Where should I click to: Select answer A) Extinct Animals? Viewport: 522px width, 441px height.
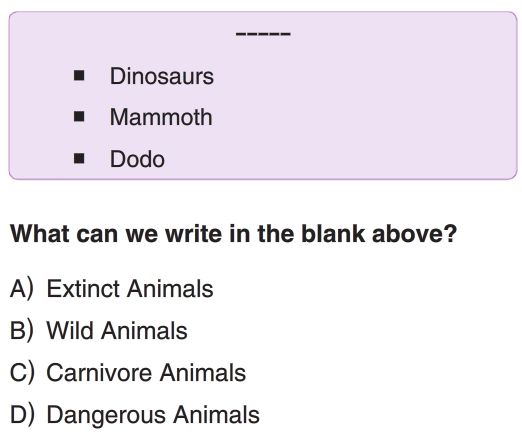point(112,289)
